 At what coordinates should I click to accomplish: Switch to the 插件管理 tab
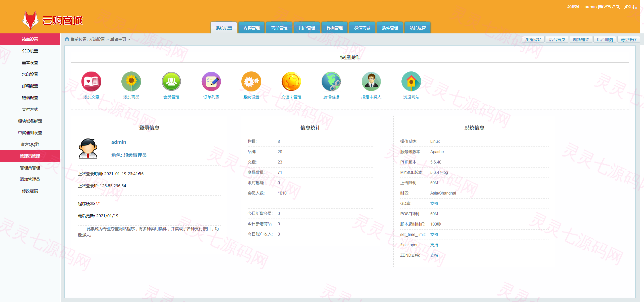click(x=390, y=28)
